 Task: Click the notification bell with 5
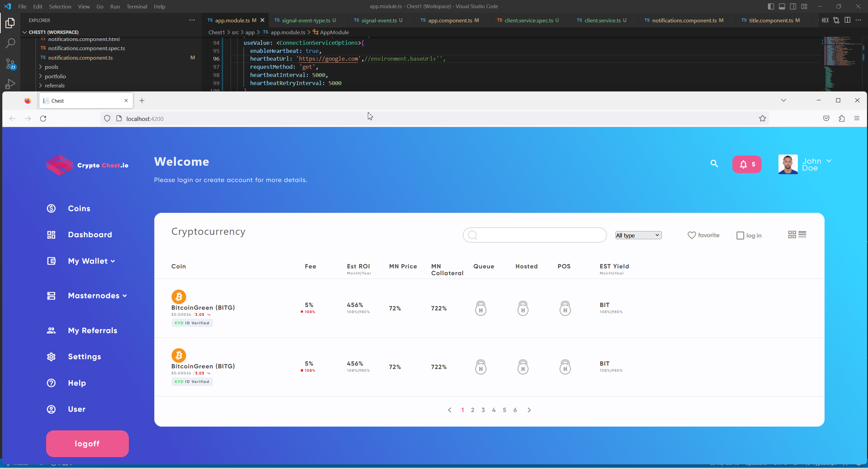(x=746, y=164)
